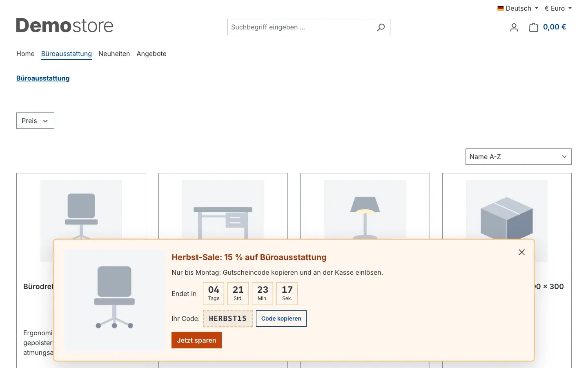Image resolution: width=588 pixels, height=368 pixels.
Task: Open the user account icon
Action: pyautogui.click(x=514, y=27)
